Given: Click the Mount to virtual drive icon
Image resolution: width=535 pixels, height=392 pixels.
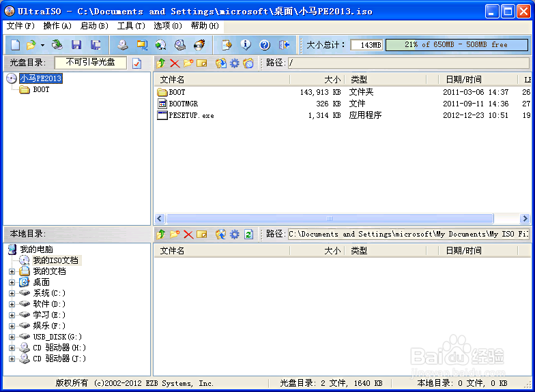Looking at the screenshot, I should click(180, 45).
